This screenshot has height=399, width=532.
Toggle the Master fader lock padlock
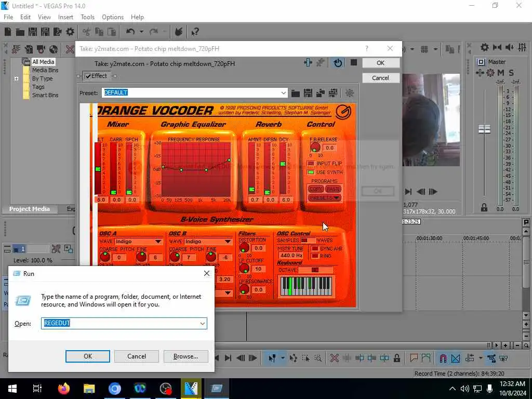484,208
